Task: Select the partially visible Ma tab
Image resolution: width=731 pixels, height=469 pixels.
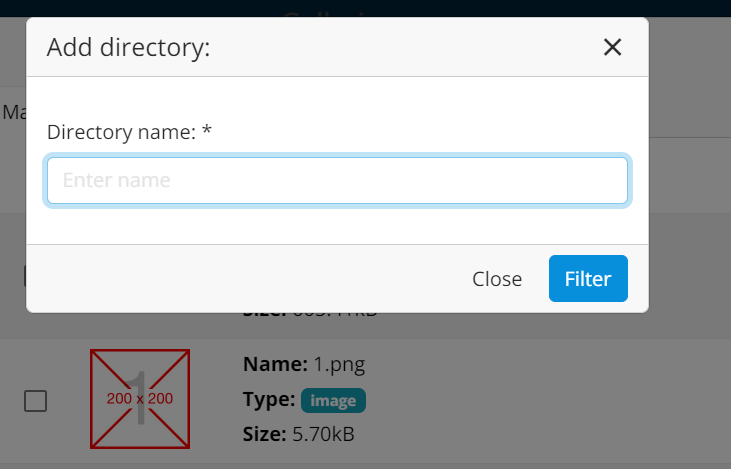Action: click(x=14, y=112)
